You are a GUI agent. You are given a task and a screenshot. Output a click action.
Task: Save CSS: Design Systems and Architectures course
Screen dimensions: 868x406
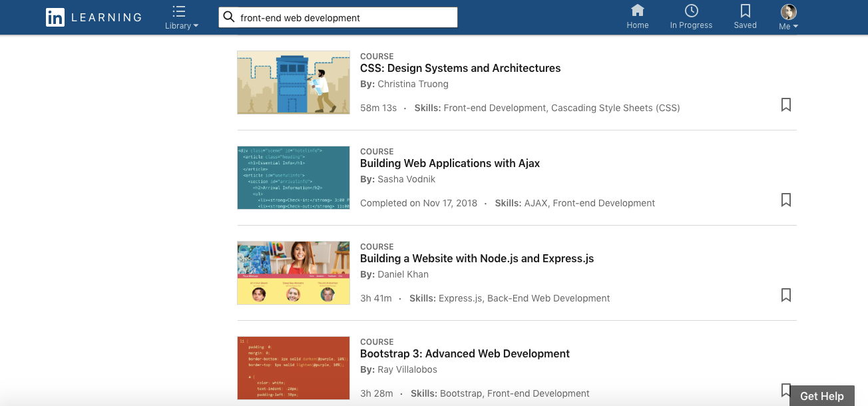[786, 104]
